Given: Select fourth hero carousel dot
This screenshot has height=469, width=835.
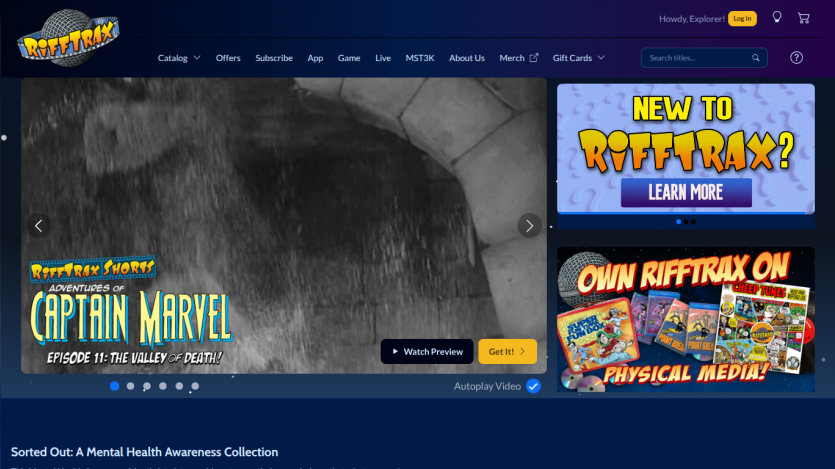Looking at the screenshot, I should coord(163,386).
